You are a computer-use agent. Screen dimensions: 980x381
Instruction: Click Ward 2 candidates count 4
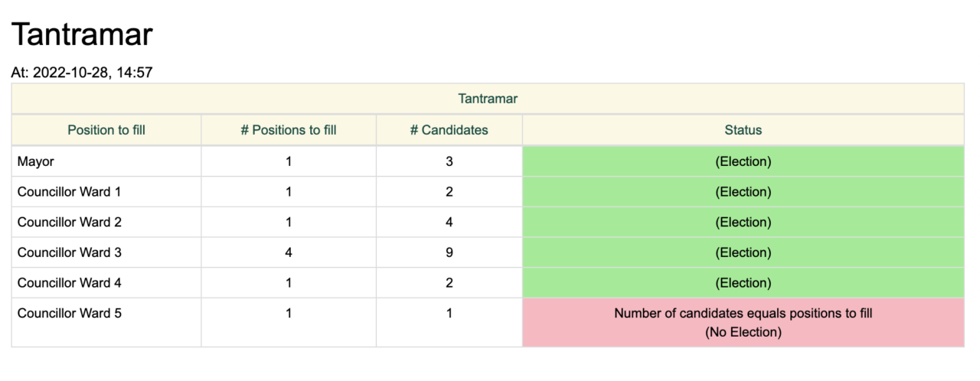449,223
